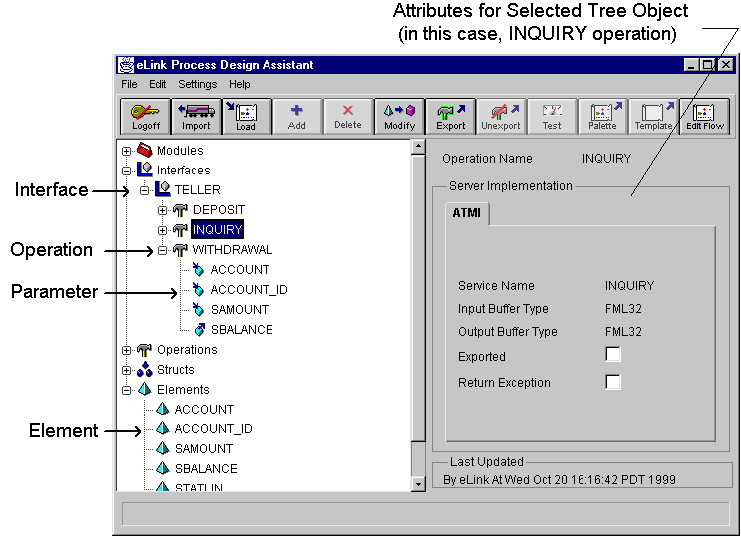Image resolution: width=741 pixels, height=537 pixels.
Task: Click the Import truck toolbar button
Action: [x=196, y=117]
